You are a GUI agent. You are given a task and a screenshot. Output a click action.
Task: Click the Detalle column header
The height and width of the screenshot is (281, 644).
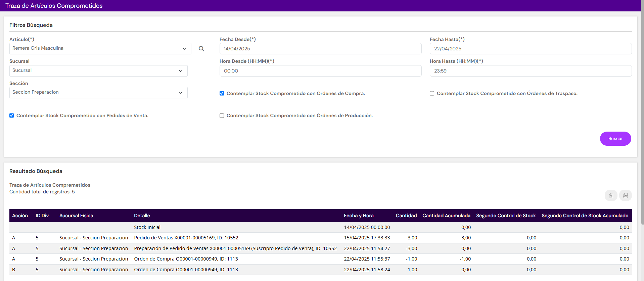pyautogui.click(x=142, y=216)
